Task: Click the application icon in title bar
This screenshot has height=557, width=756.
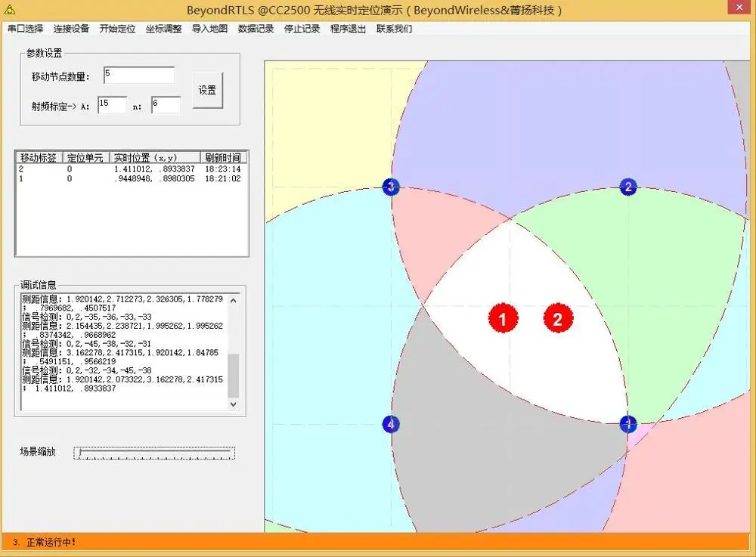Action: pyautogui.click(x=10, y=9)
